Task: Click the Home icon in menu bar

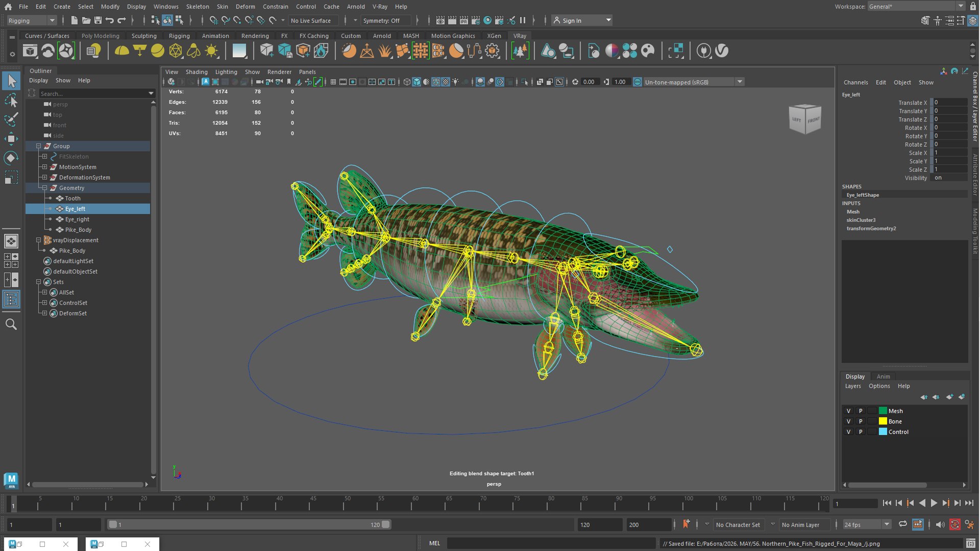Action: coord(8,7)
